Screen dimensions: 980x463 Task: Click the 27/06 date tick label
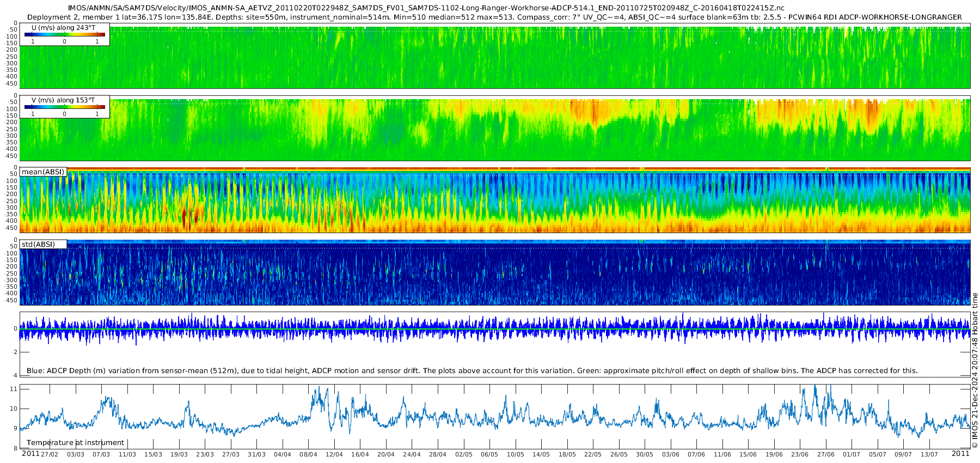coord(825,454)
